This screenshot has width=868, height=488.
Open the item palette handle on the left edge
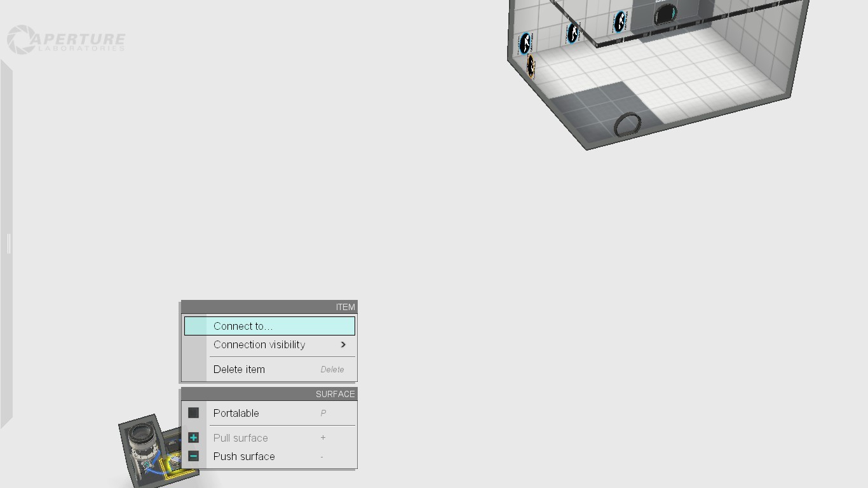click(x=7, y=243)
